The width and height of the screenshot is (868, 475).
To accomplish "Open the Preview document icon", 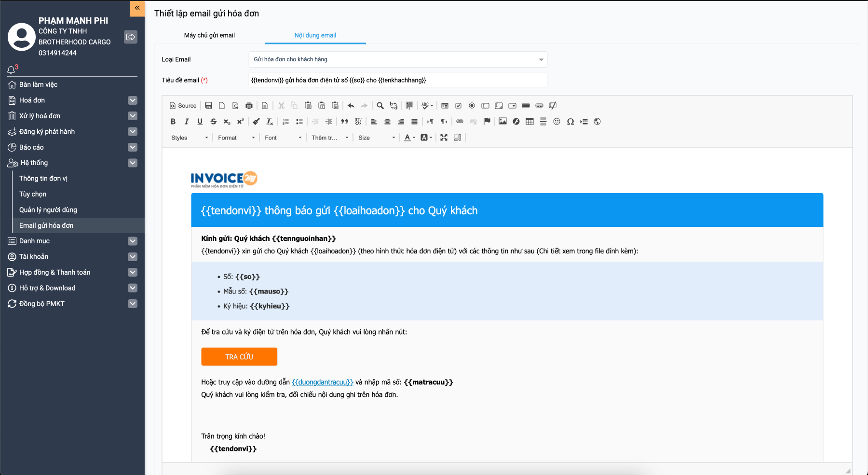I will pyautogui.click(x=235, y=106).
